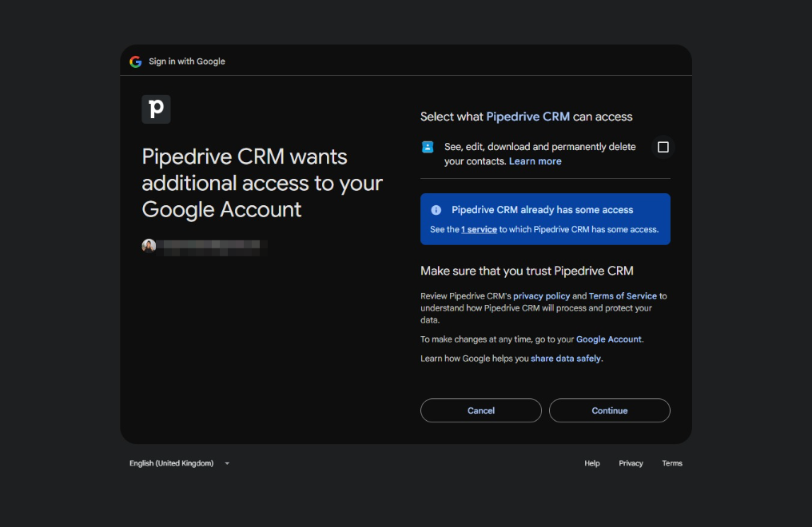Select English (United Kingdom) language
The height and width of the screenshot is (527, 812).
tap(171, 463)
